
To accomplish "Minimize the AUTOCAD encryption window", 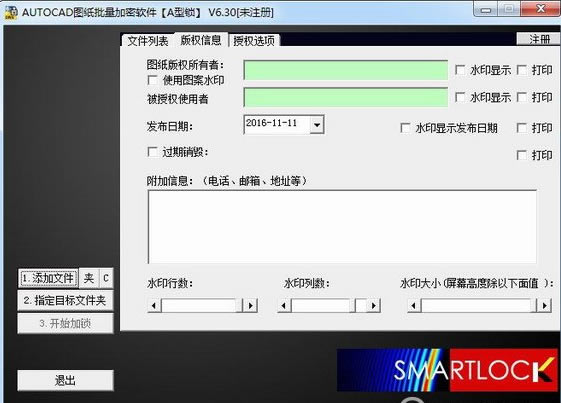I will tap(486, 9).
